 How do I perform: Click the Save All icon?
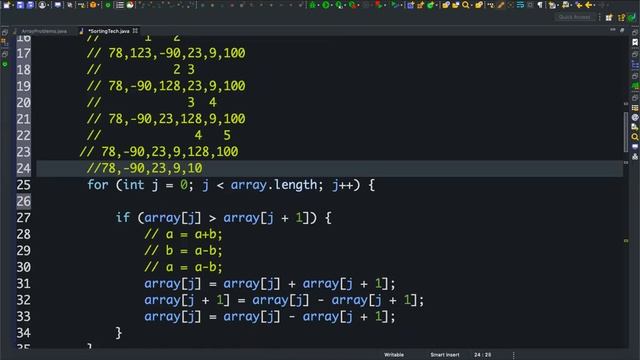click(30, 5)
